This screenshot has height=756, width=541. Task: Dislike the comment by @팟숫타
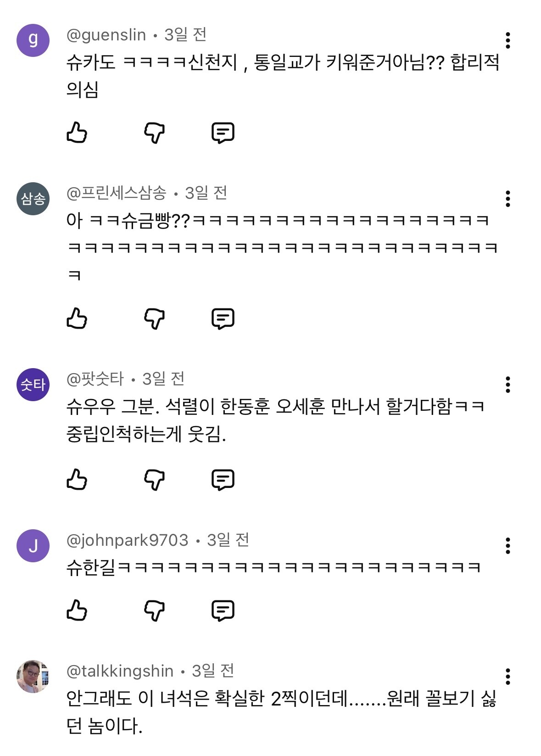[x=154, y=480]
